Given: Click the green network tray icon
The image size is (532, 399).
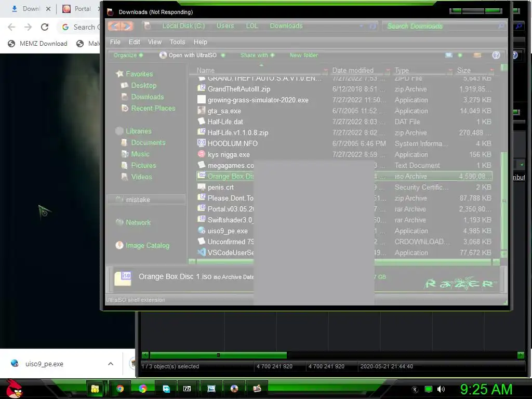Looking at the screenshot, I should [429, 389].
